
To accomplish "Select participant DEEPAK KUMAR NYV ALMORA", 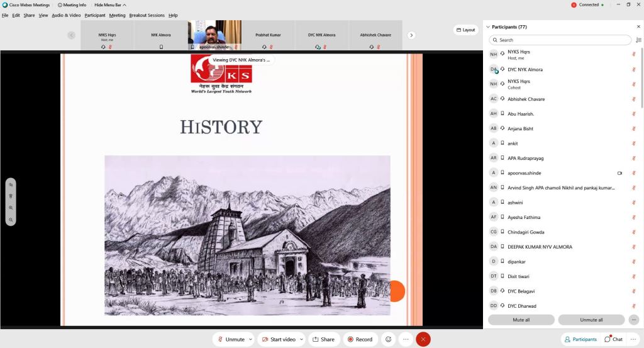I will (562, 247).
